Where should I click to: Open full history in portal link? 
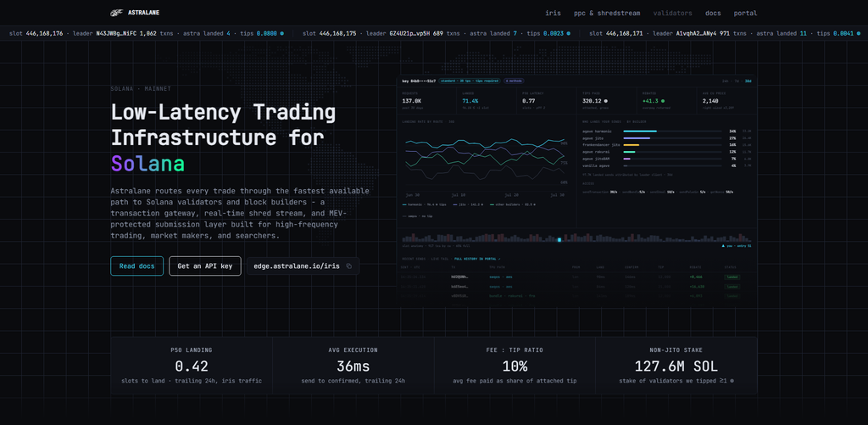point(477,259)
